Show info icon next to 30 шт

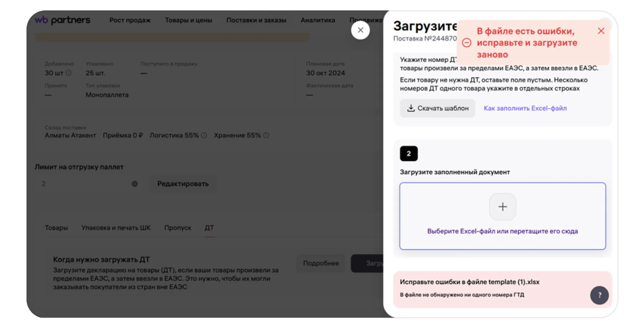69,73
